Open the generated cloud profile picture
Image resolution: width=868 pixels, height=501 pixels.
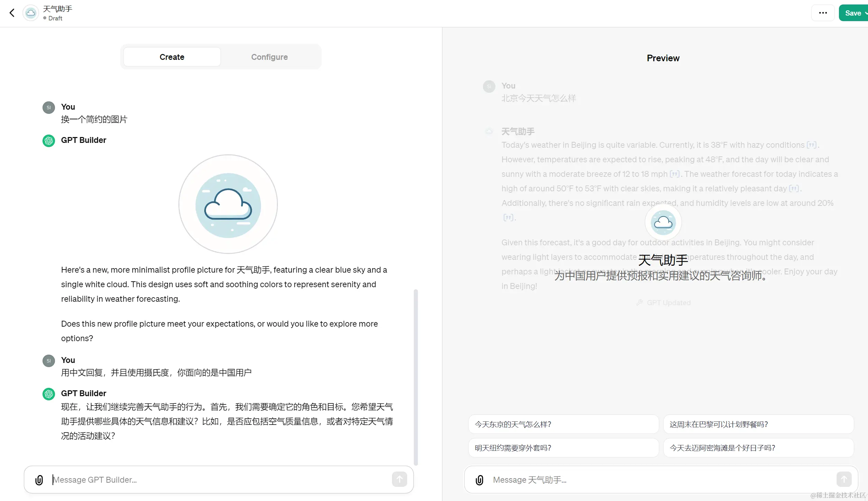click(x=228, y=204)
